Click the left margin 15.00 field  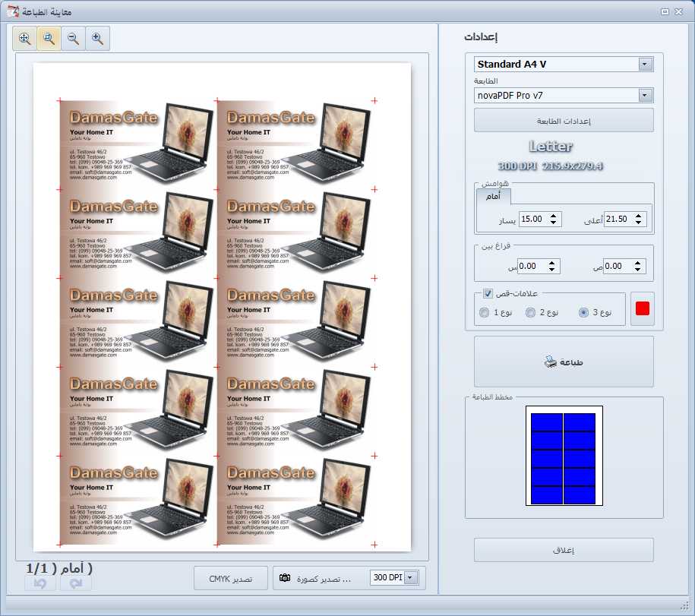click(534, 219)
